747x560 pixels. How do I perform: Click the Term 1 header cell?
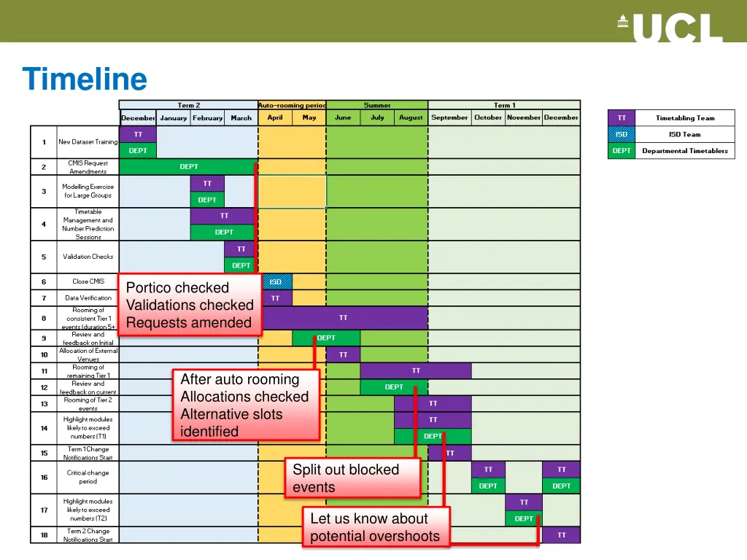pos(504,105)
